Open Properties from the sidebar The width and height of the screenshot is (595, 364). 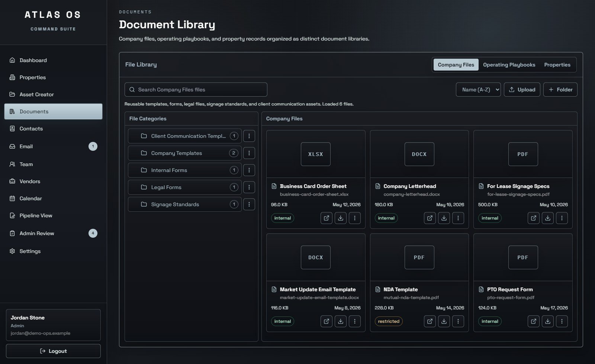(53, 77)
